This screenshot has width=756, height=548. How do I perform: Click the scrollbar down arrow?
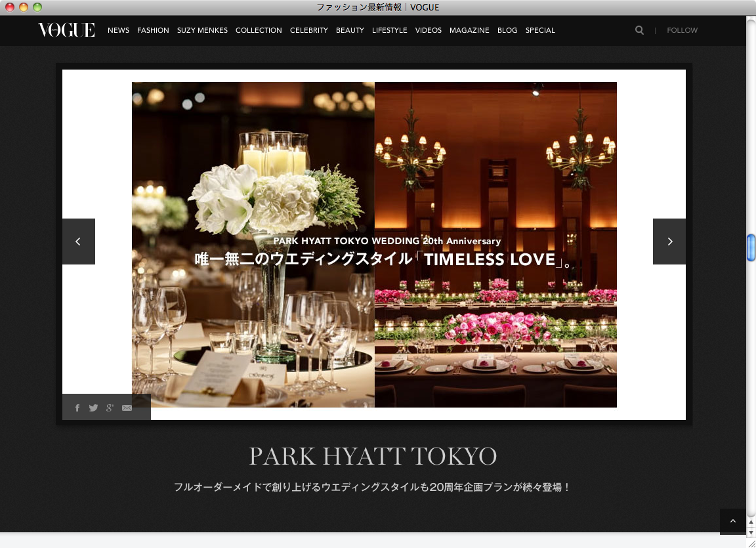pos(751,532)
